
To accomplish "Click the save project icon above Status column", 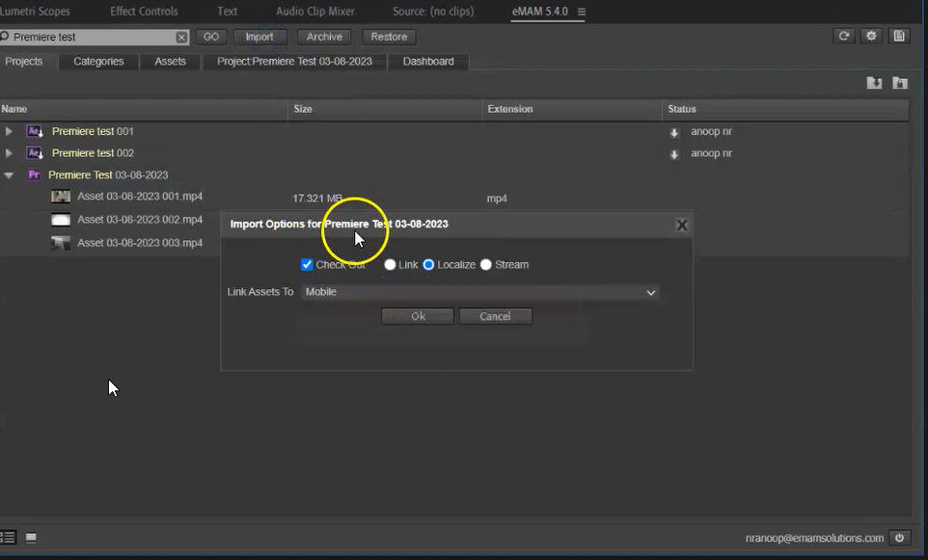I will coord(900,83).
